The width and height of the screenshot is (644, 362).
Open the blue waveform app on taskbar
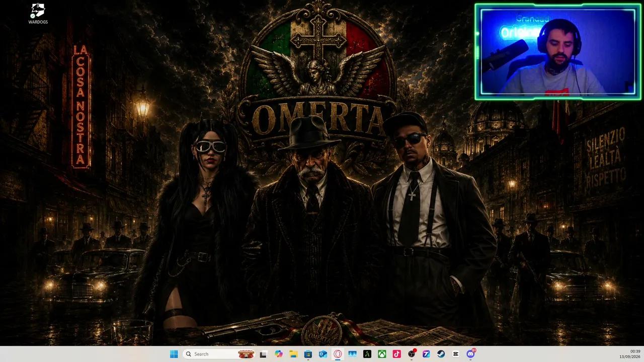(352, 354)
